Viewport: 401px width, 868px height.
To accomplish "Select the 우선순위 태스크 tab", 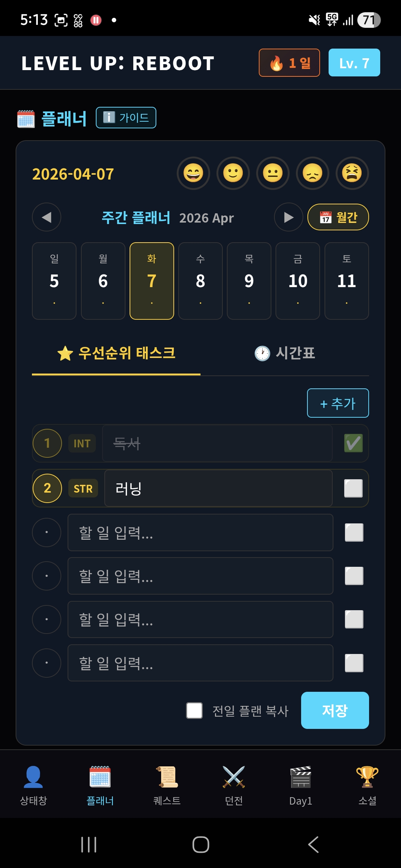I will click(117, 354).
